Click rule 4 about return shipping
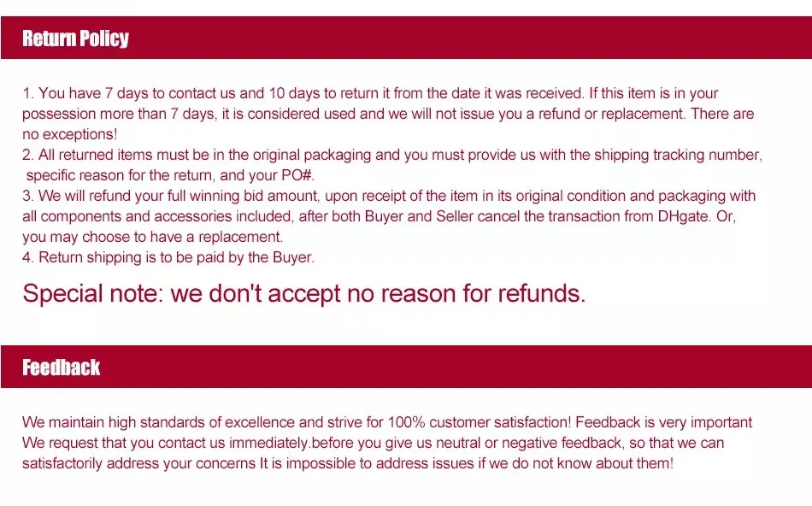The image size is (812, 506). pyautogui.click(x=168, y=257)
